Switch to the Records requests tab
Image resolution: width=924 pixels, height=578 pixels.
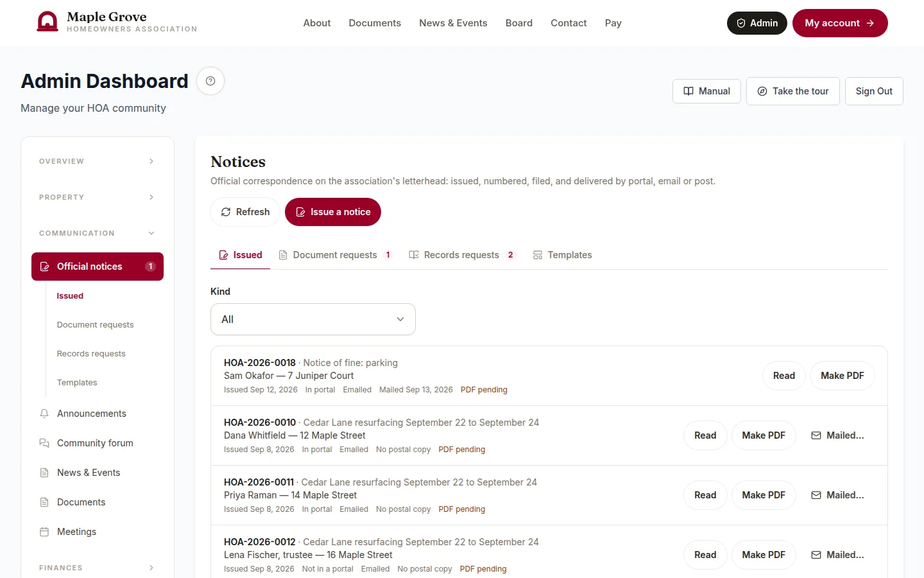(462, 255)
